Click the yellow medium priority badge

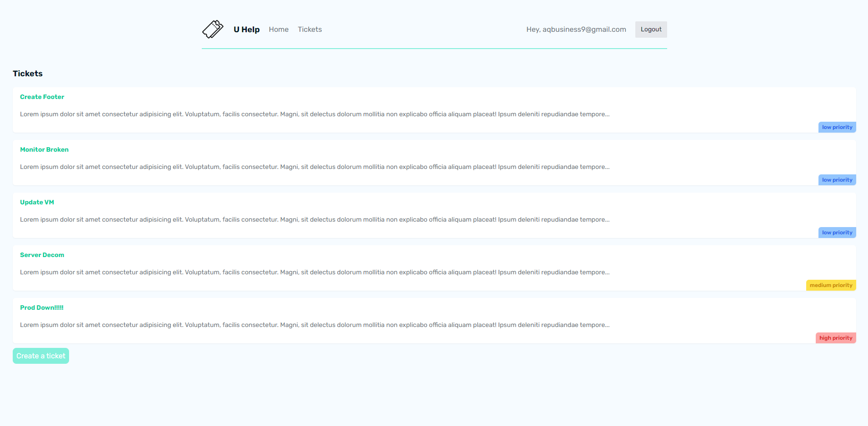[831, 285]
